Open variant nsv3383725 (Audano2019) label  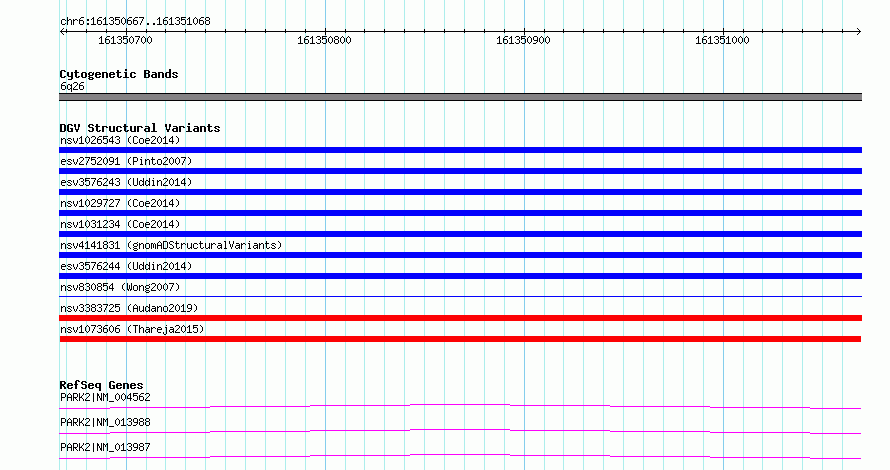point(129,308)
